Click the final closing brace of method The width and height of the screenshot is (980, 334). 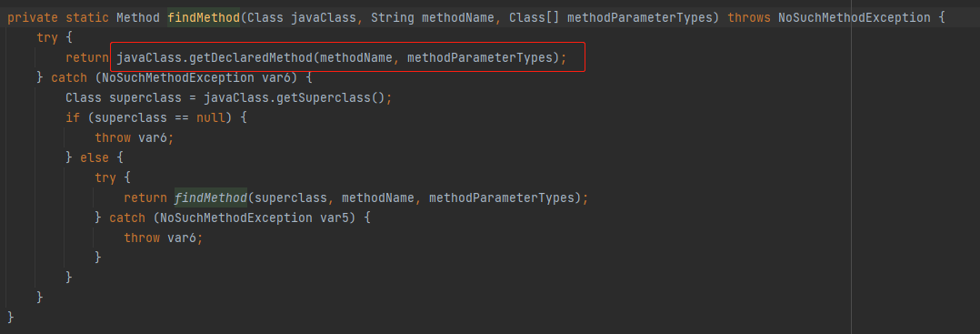tap(11, 317)
